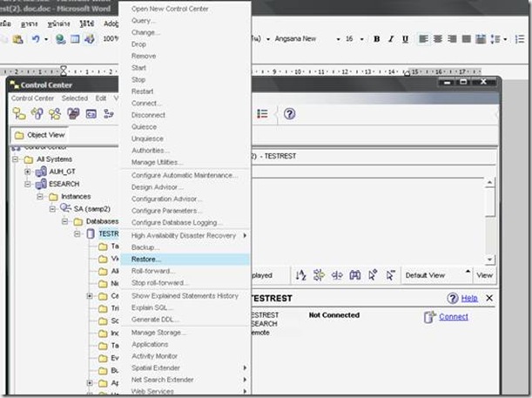Click command editor icon in Control Center
The width and height of the screenshot is (532, 398).
point(91,114)
